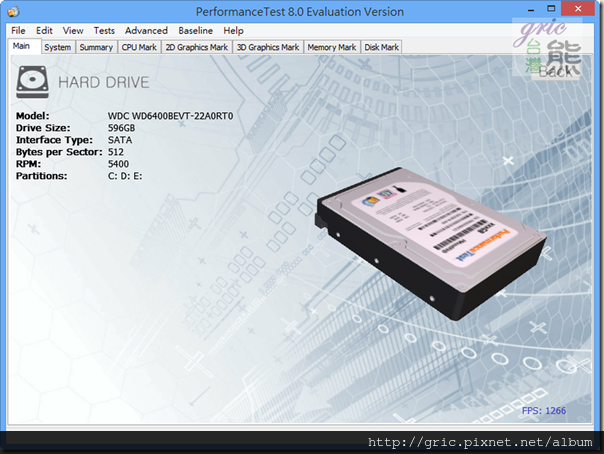604x454 pixels.
Task: Open the Baseline menu
Action: click(x=195, y=30)
